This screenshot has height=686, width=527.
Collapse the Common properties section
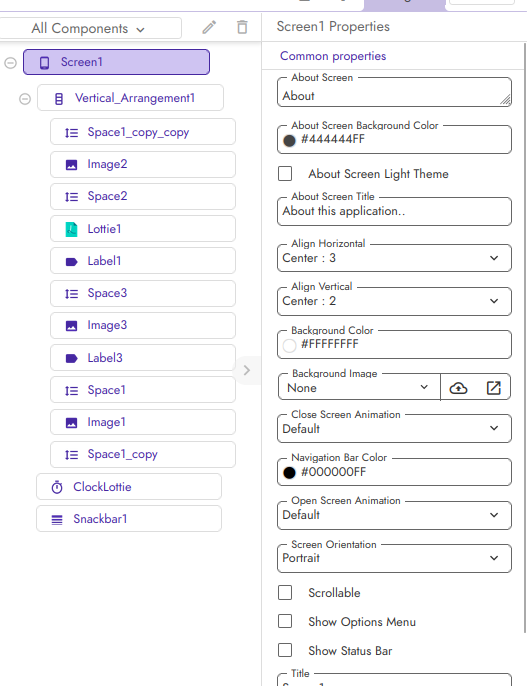click(x=333, y=56)
